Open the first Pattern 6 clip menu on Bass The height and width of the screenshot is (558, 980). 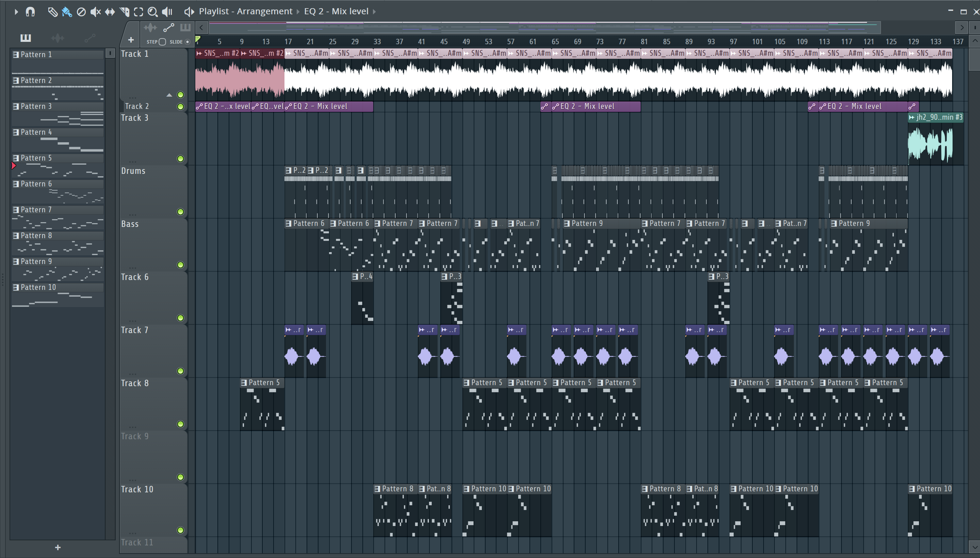click(288, 224)
